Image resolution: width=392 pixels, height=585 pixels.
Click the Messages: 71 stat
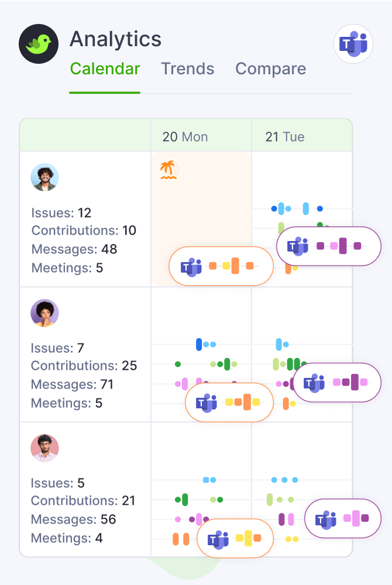[x=73, y=384]
